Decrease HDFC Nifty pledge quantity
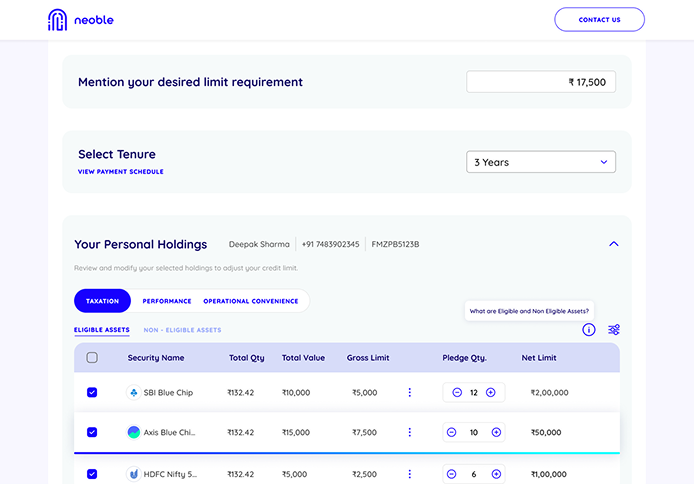 (x=451, y=474)
